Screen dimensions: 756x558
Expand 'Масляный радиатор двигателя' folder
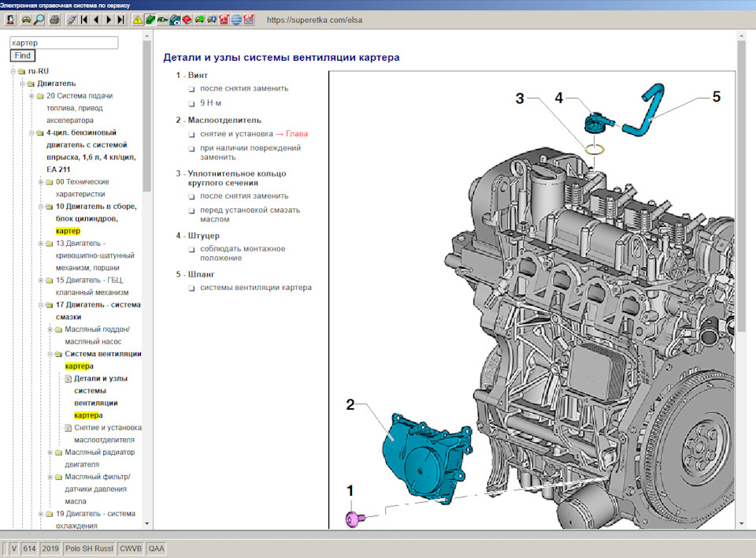pyautogui.click(x=50, y=452)
